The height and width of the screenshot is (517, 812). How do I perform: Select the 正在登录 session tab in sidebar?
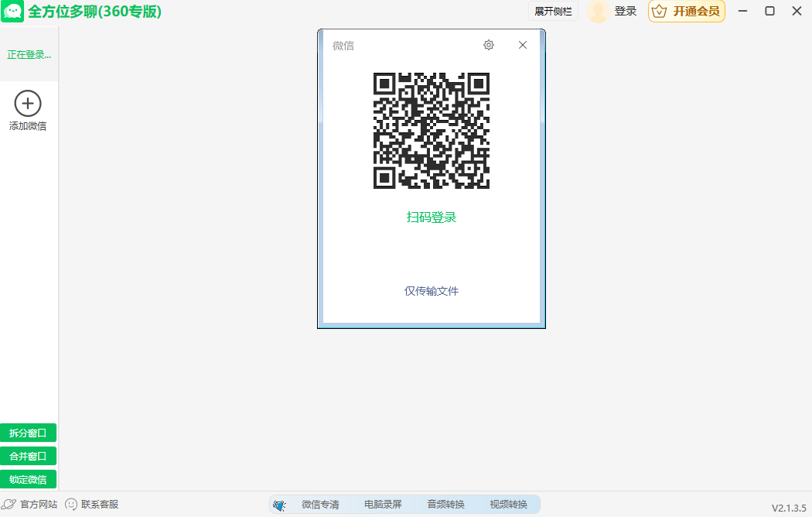click(x=29, y=55)
